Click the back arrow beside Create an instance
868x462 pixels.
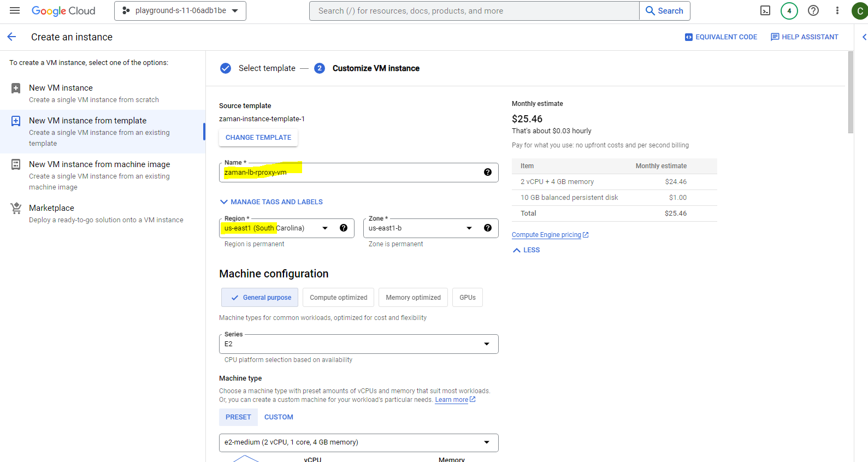12,37
